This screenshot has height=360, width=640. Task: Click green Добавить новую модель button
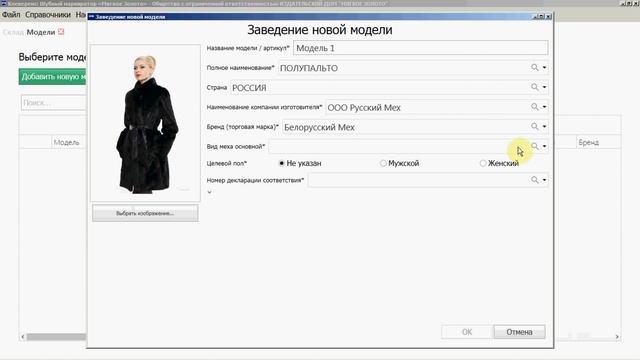tap(53, 77)
